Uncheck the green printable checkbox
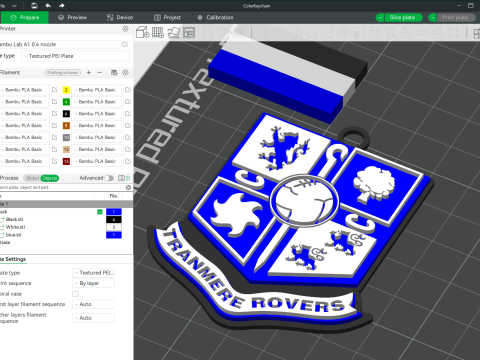 [100, 212]
